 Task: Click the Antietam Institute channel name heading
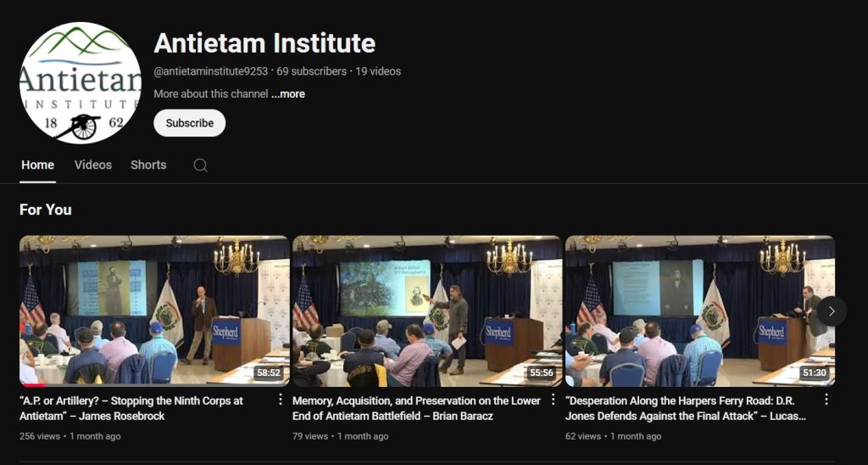(x=264, y=42)
